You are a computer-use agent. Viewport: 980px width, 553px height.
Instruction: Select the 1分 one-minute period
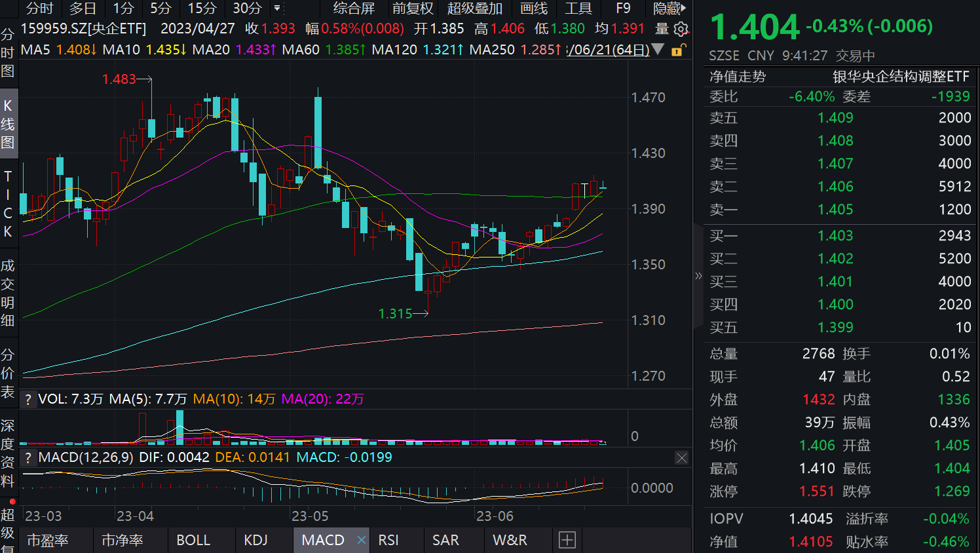pos(123,9)
